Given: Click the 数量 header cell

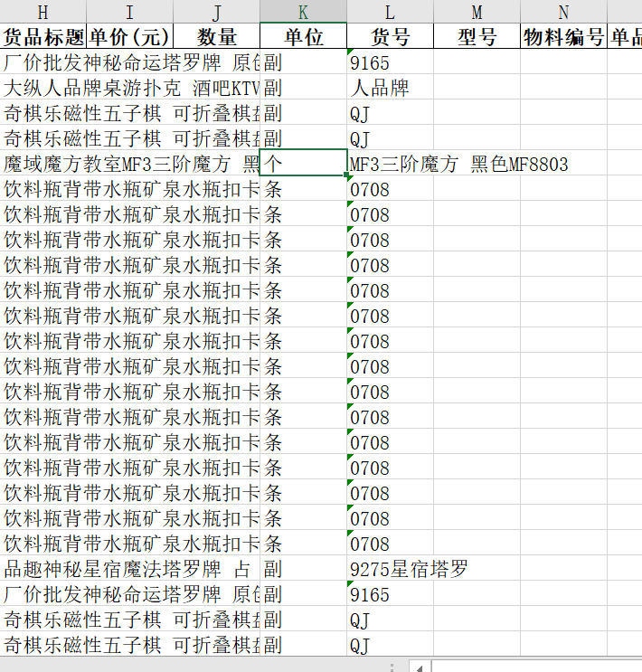Looking at the screenshot, I should (x=216, y=36).
